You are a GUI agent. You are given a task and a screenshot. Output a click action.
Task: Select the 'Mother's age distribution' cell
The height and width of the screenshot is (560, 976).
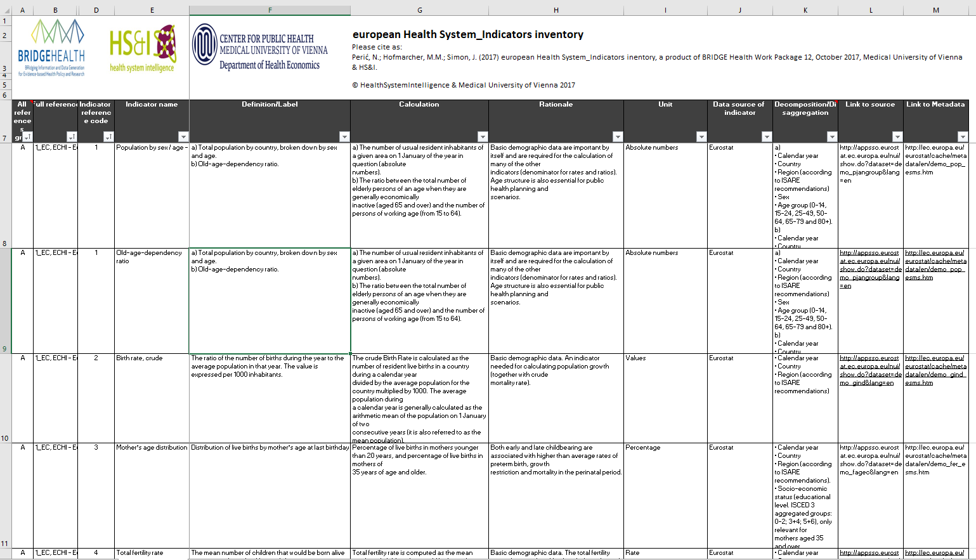tap(152, 448)
